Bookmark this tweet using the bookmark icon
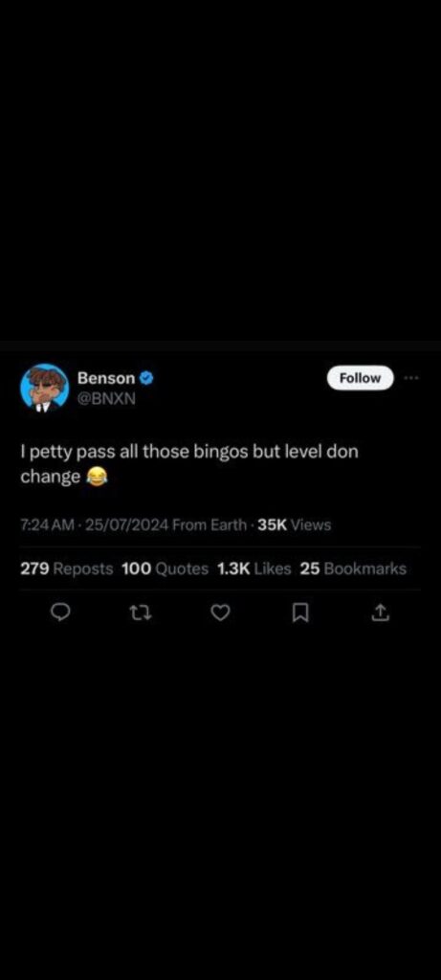 click(x=300, y=615)
